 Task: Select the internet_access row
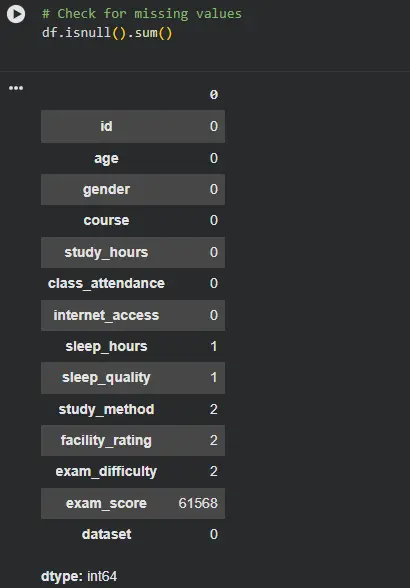(133, 315)
